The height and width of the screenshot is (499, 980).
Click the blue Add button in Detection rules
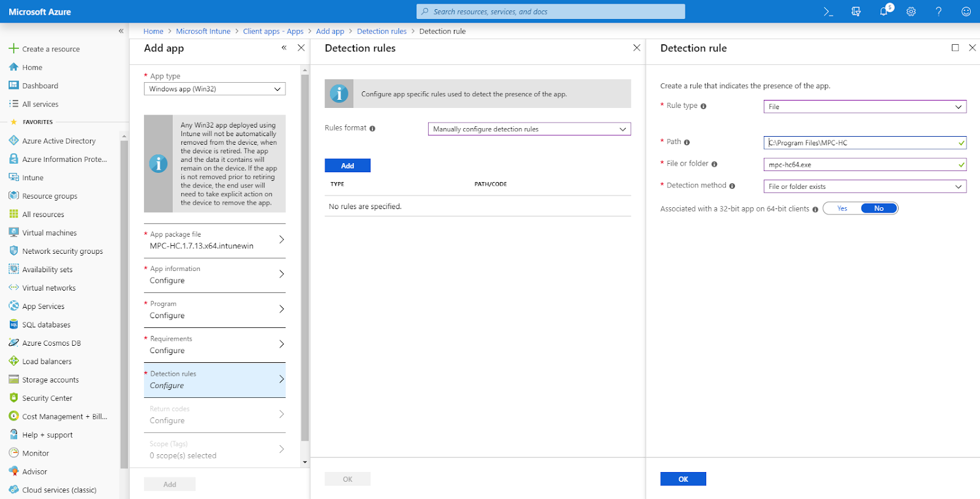point(347,166)
